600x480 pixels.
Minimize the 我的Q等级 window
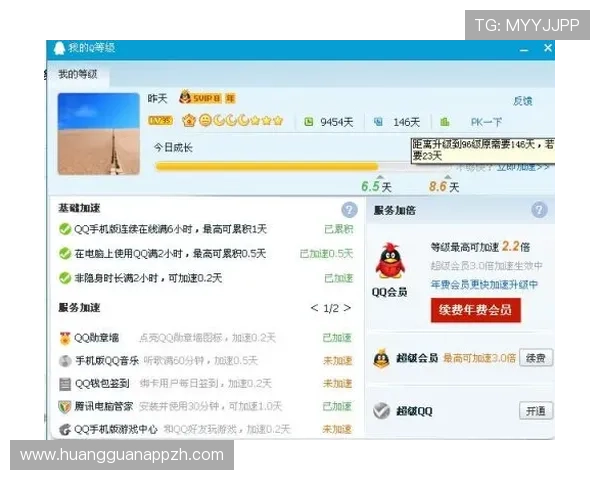[524, 50]
